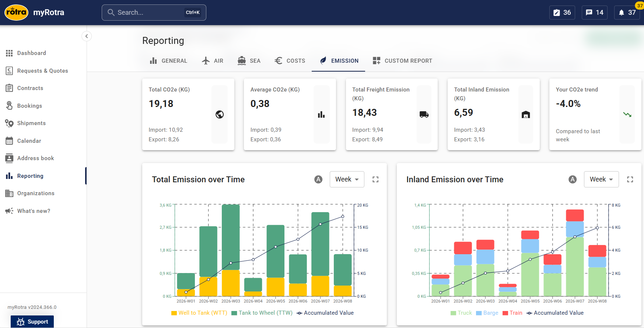Switch to the SEA reporting tab
The width and height of the screenshot is (644, 328).
coord(249,61)
